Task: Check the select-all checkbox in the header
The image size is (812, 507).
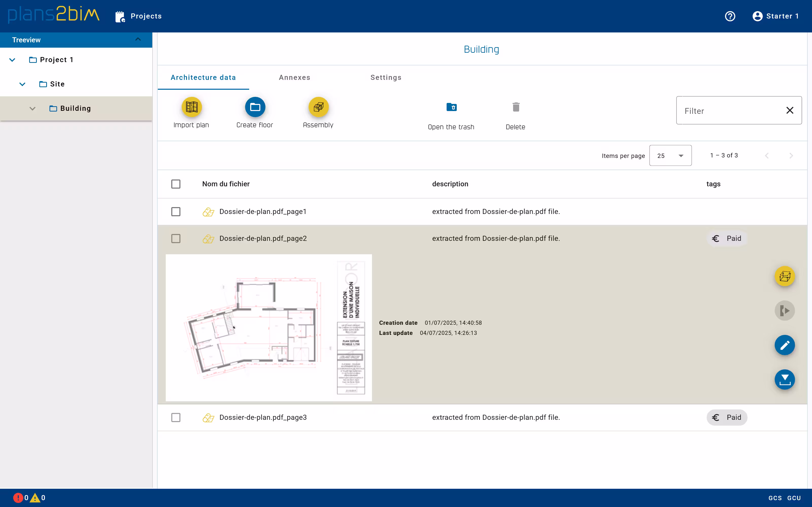Action: (176, 184)
